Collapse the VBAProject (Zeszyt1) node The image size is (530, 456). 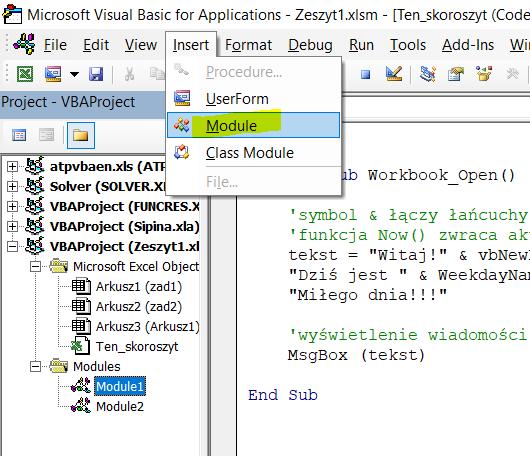(x=12, y=246)
